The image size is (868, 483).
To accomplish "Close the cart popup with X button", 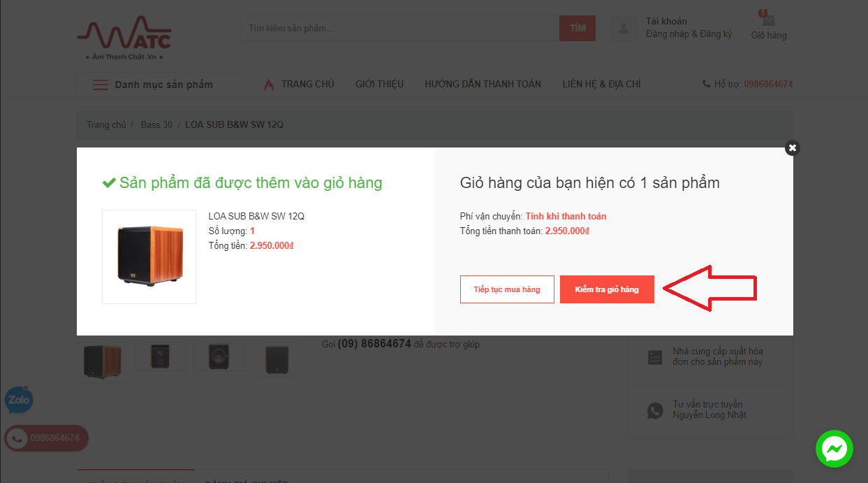I will click(792, 148).
